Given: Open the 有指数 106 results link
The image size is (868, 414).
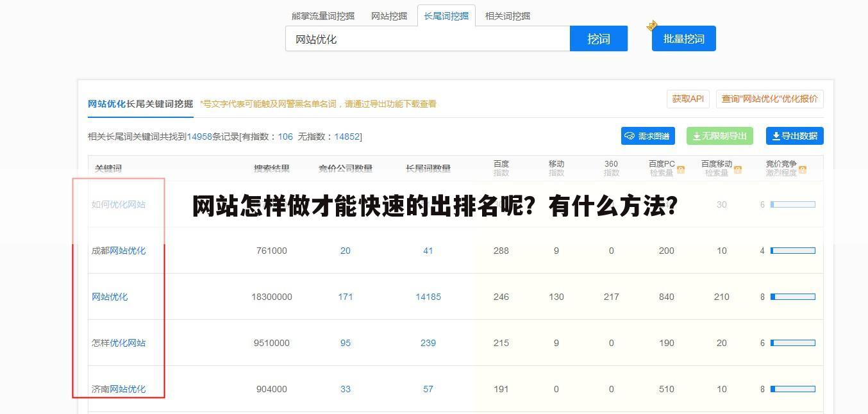Looking at the screenshot, I should [285, 136].
